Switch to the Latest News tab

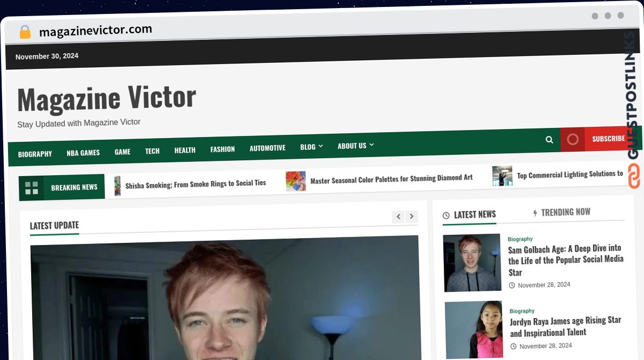tap(469, 215)
